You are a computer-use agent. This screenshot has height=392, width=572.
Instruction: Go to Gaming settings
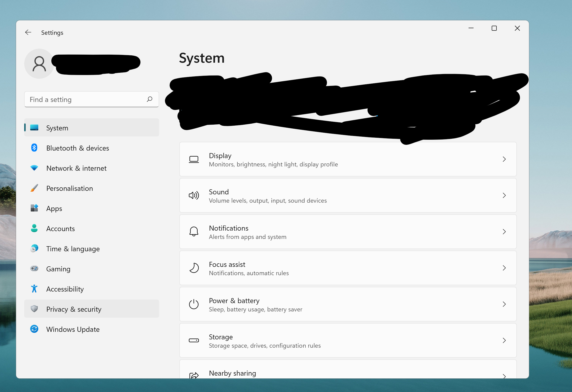click(x=92, y=269)
